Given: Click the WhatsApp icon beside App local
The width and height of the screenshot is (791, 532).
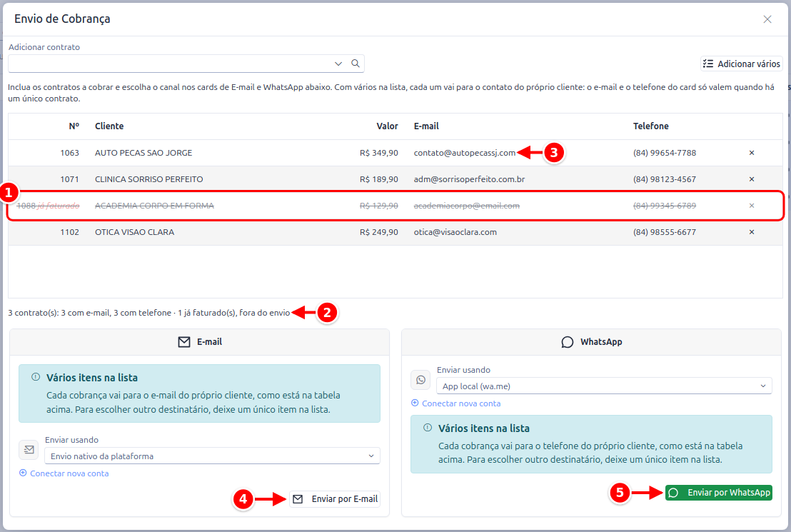Looking at the screenshot, I should point(420,380).
